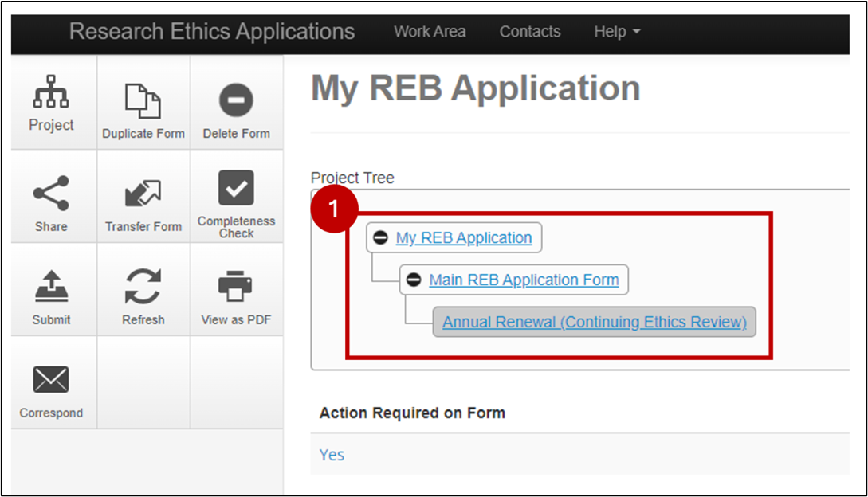Click the Transfer Form icon
Viewport: 868px width, 497px height.
[x=143, y=194]
